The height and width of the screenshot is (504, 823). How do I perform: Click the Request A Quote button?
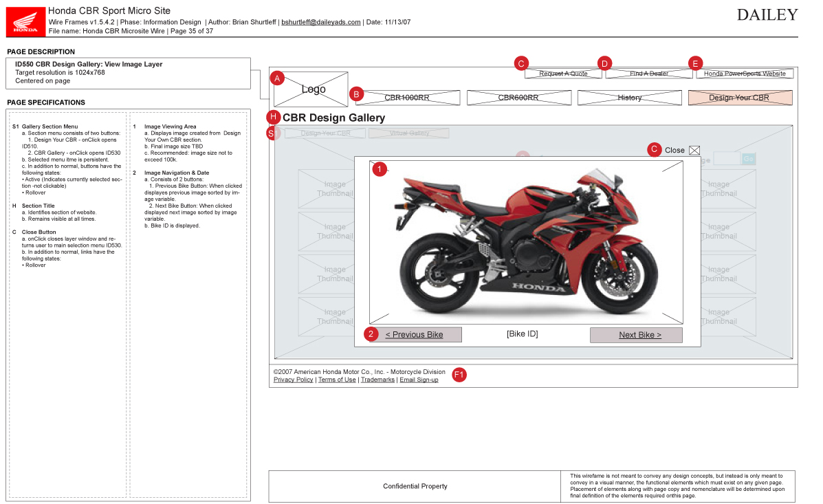point(563,74)
